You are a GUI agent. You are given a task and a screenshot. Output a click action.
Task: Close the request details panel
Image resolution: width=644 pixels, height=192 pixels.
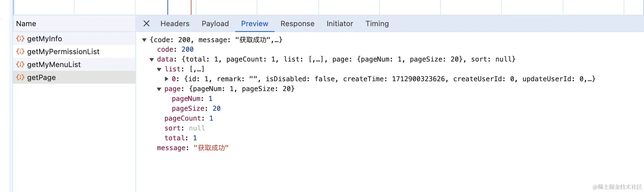[147, 24]
